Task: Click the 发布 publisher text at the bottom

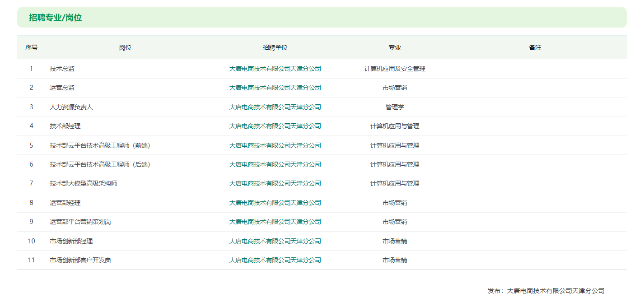Action: (546, 291)
